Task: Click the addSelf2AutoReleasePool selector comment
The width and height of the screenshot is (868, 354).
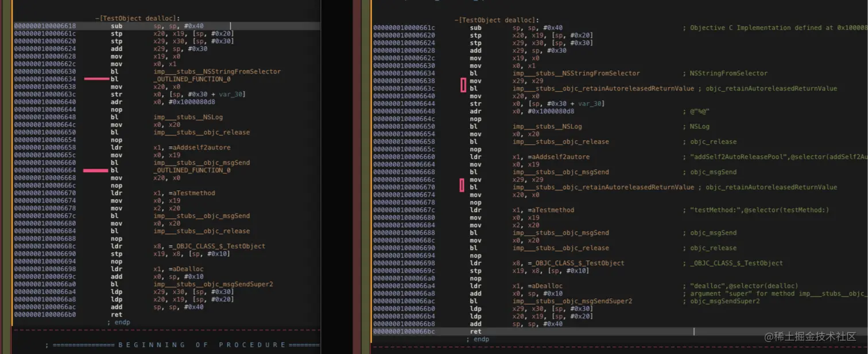Action: [x=775, y=156]
